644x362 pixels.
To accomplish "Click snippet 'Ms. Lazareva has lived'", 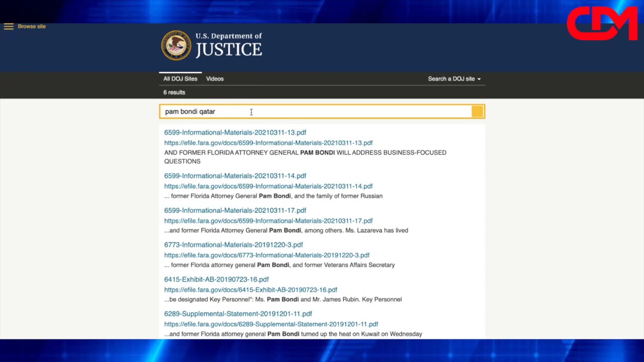I will (x=286, y=230).
